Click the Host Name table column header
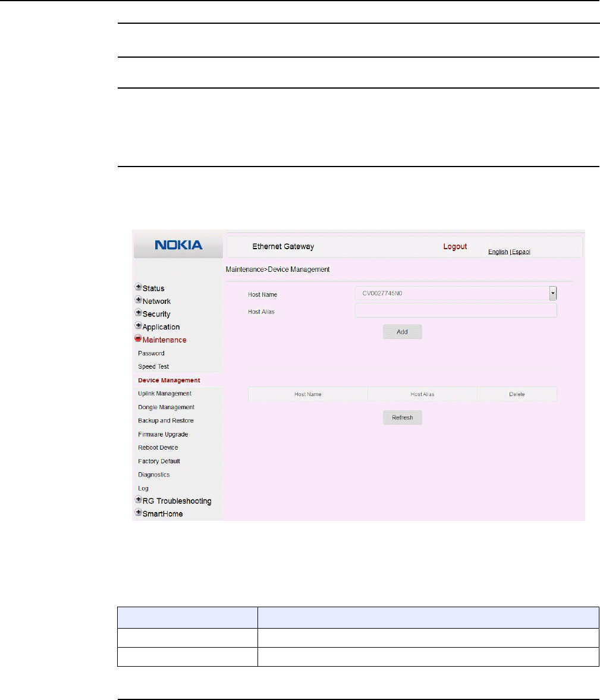Image resolution: width=600 pixels, height=700 pixels. click(x=307, y=394)
